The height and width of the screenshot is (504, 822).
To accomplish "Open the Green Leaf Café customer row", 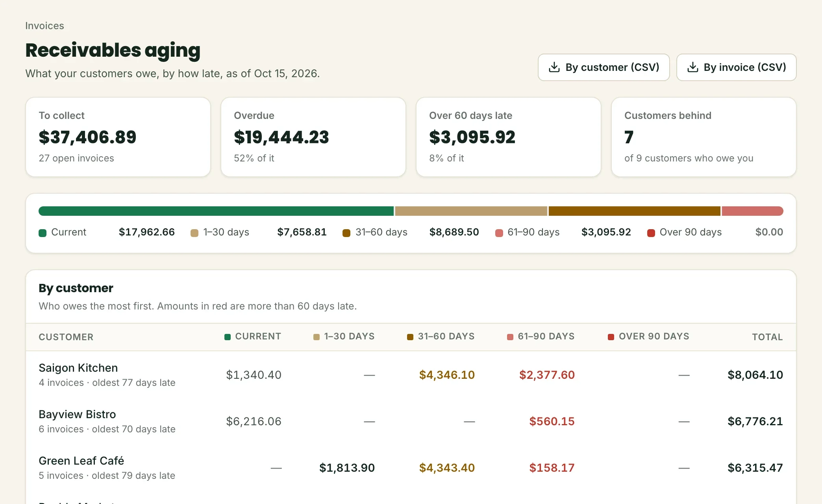I will [411, 467].
